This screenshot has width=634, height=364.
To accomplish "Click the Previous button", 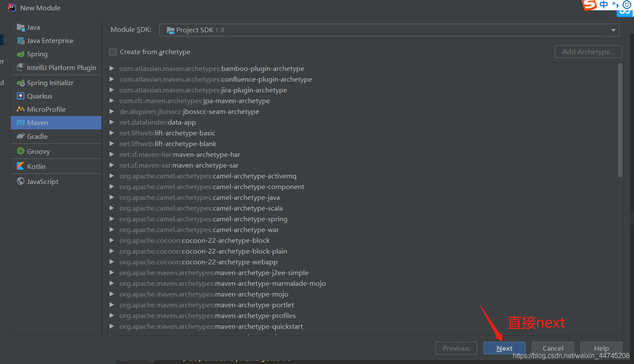I will [456, 348].
